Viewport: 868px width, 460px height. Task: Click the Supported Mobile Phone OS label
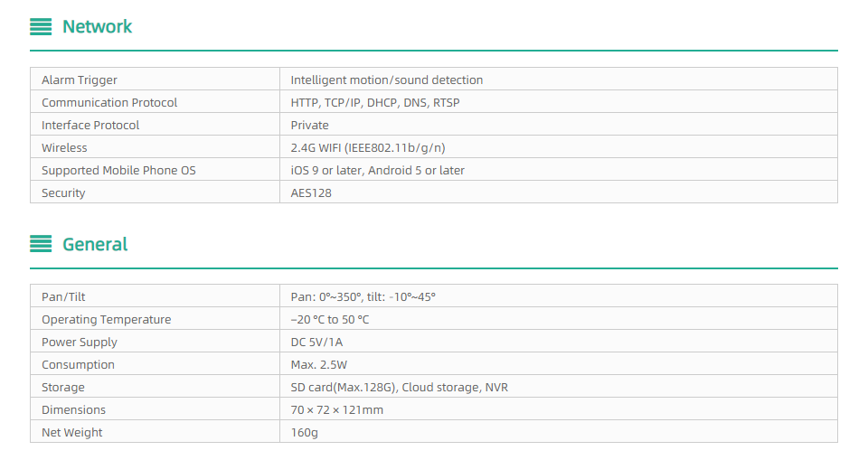pos(118,171)
